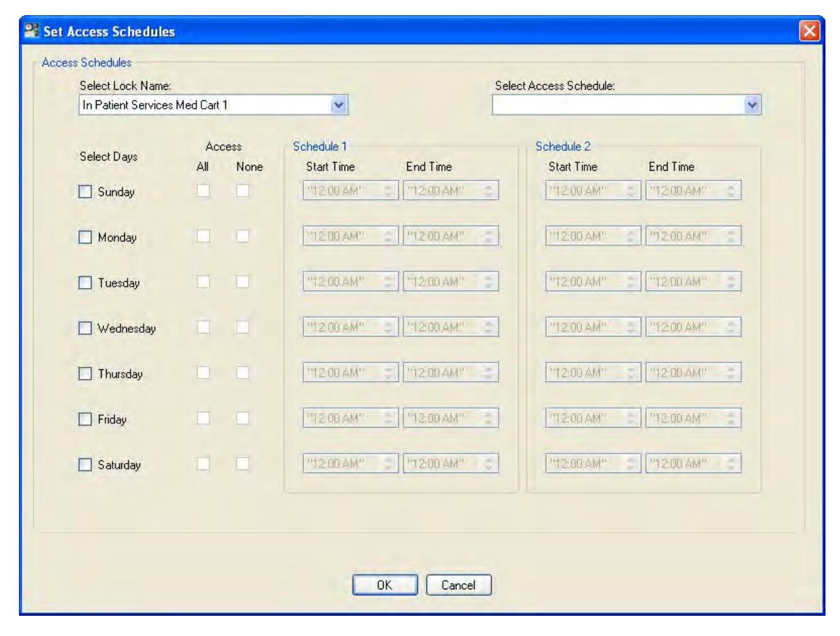Viewport: 840px width, 636px height.
Task: Tick the Tuesday day checkbox
Action: tap(85, 282)
